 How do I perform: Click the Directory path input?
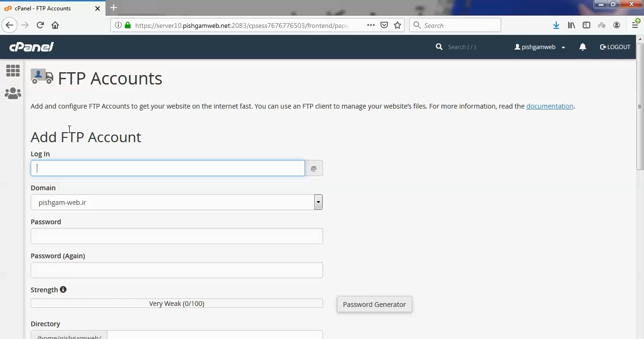pyautogui.click(x=215, y=335)
